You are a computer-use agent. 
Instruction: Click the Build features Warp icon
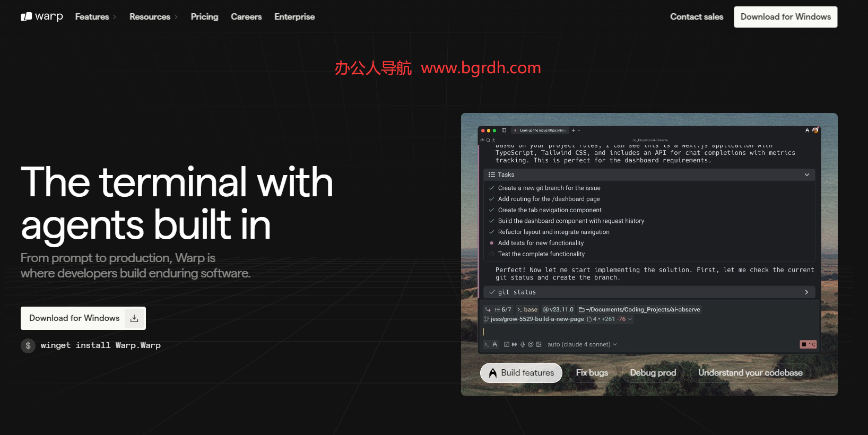(x=493, y=373)
